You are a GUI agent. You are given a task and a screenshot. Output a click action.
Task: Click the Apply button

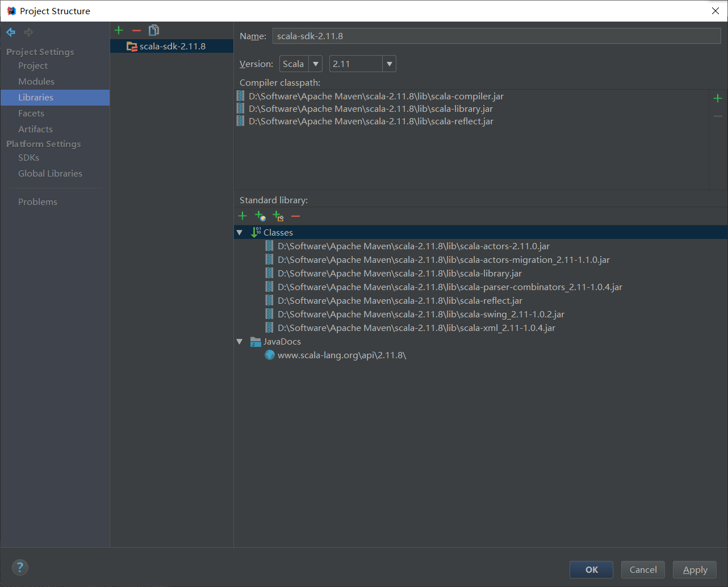click(x=694, y=569)
